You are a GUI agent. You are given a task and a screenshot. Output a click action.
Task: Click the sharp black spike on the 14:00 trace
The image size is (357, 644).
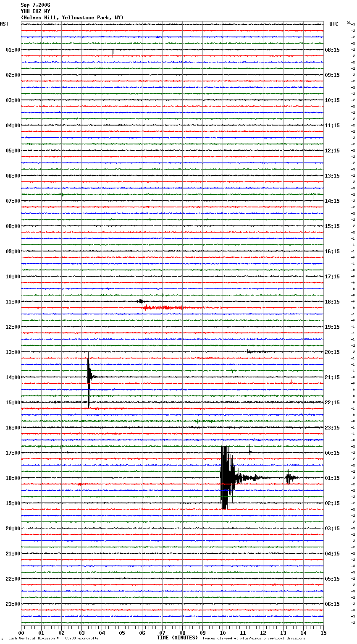pyautogui.click(x=89, y=377)
